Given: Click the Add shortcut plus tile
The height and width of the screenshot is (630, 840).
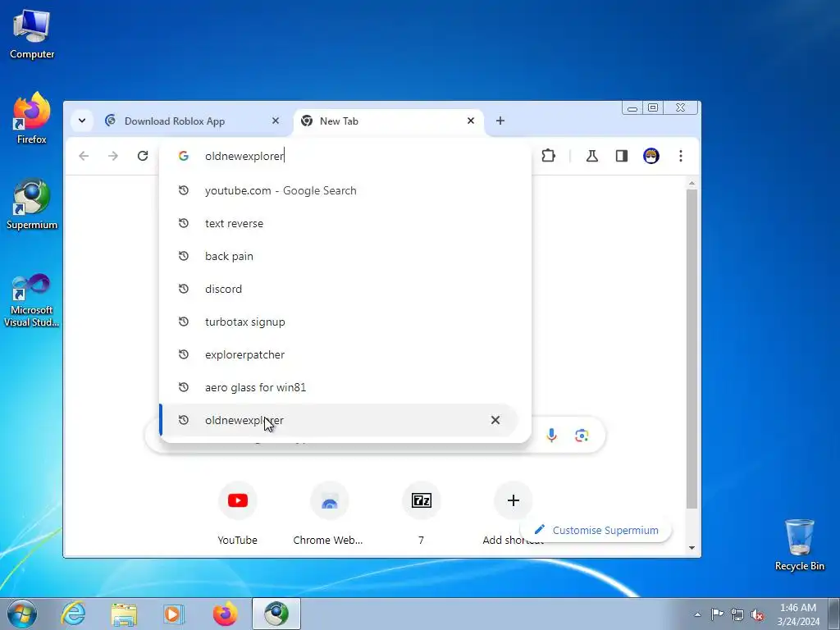Looking at the screenshot, I should [514, 500].
